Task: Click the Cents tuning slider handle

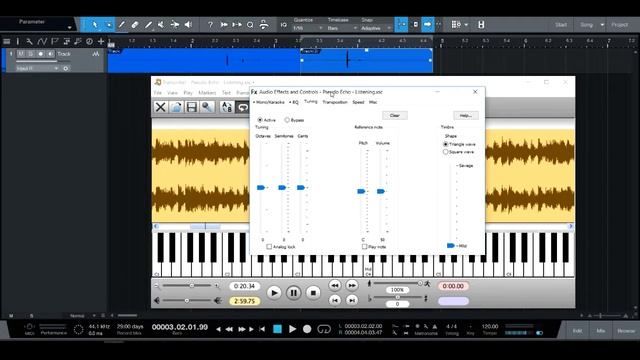Action: tap(301, 187)
